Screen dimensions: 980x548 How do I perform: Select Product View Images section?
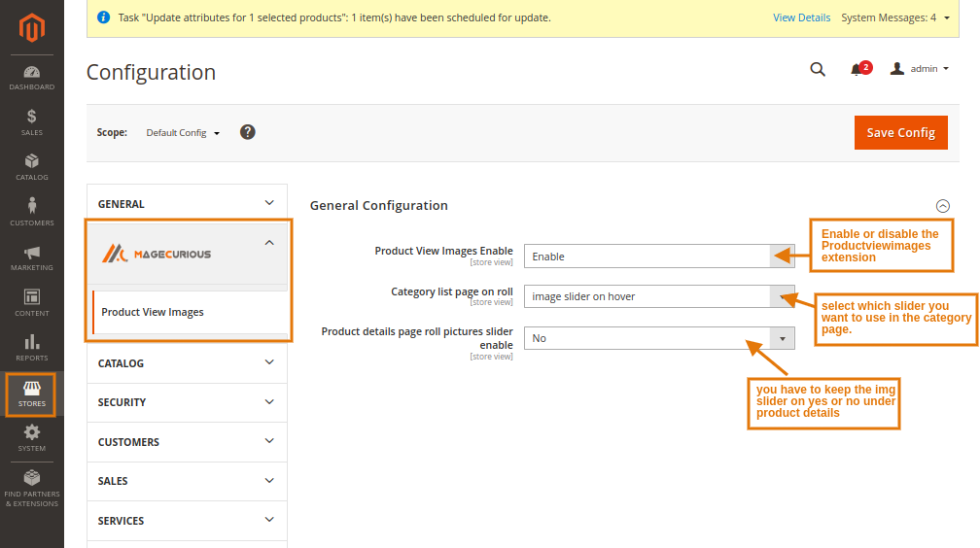(x=190, y=312)
